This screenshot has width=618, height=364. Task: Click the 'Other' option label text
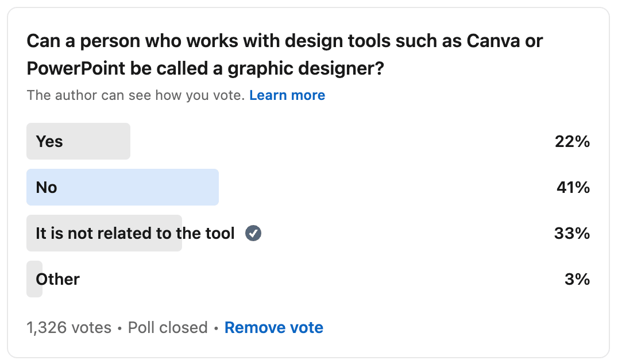(58, 279)
